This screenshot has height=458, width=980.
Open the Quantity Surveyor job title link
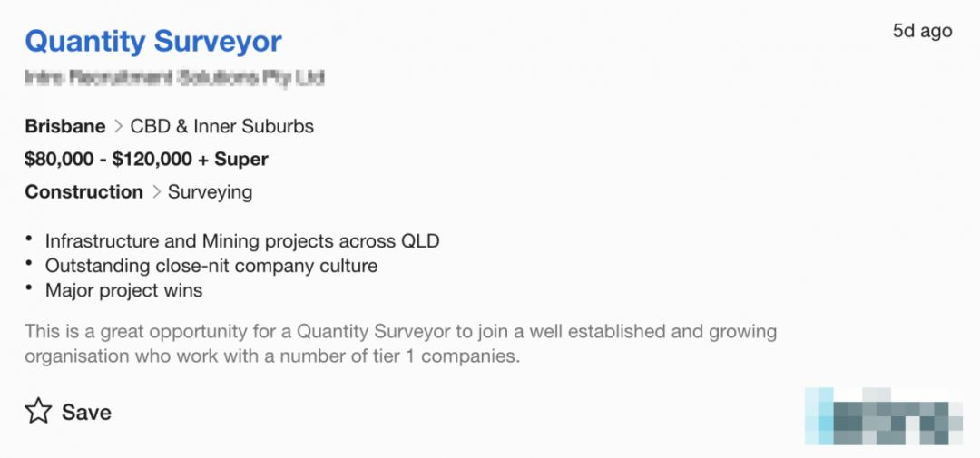point(153,42)
